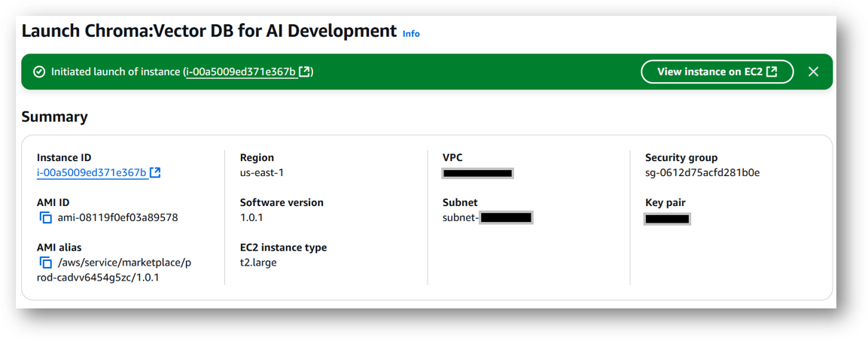
Task: Click the Summary heading
Action: pyautogui.click(x=54, y=117)
